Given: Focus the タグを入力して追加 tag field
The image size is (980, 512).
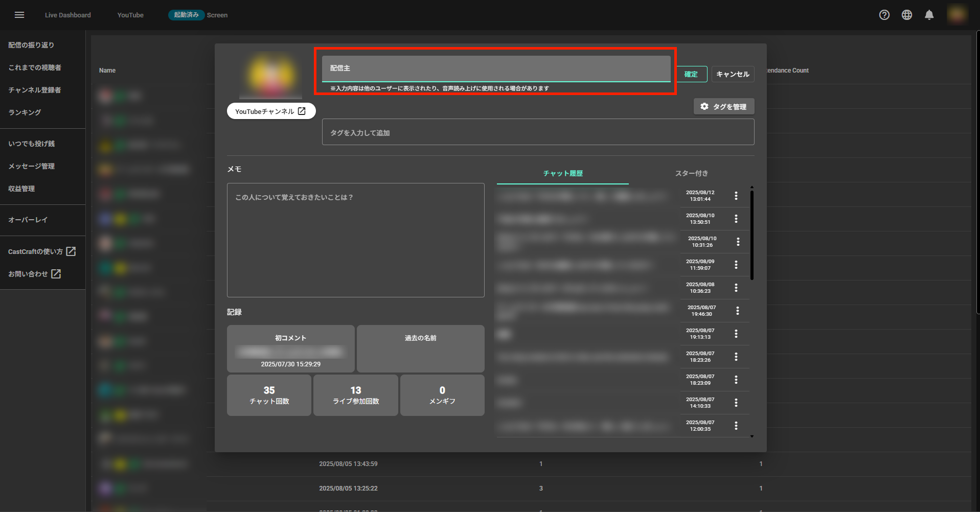Looking at the screenshot, I should tap(538, 132).
